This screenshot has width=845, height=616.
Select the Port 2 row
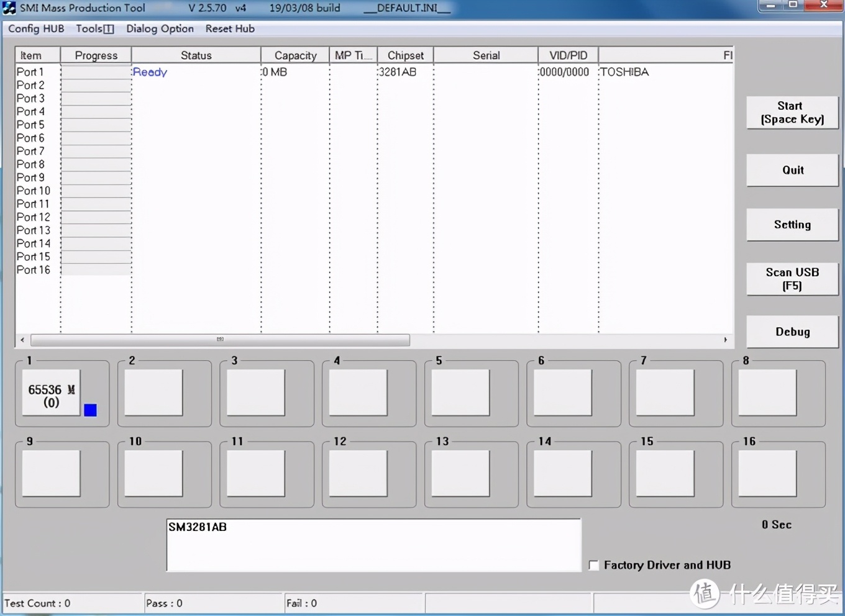point(374,85)
